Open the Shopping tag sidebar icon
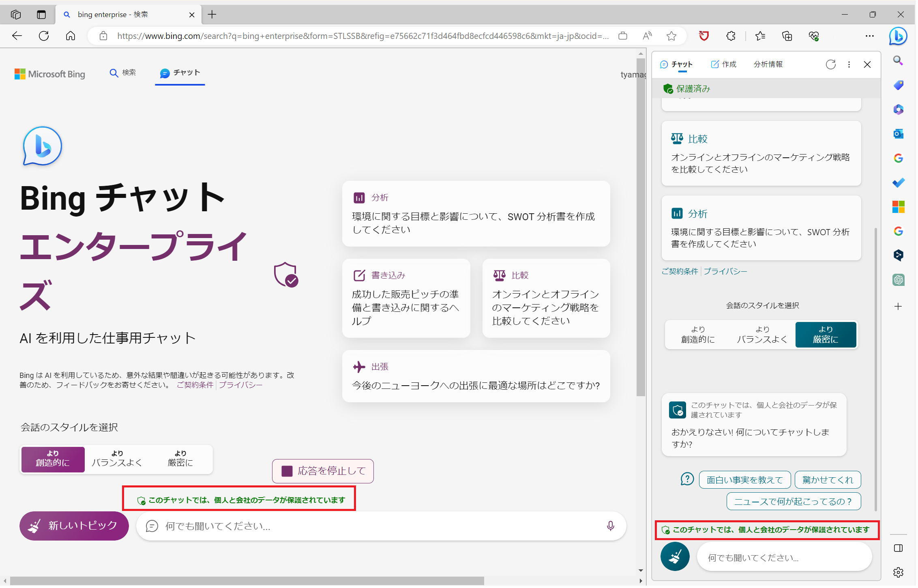The image size is (918, 588). pos(898,85)
